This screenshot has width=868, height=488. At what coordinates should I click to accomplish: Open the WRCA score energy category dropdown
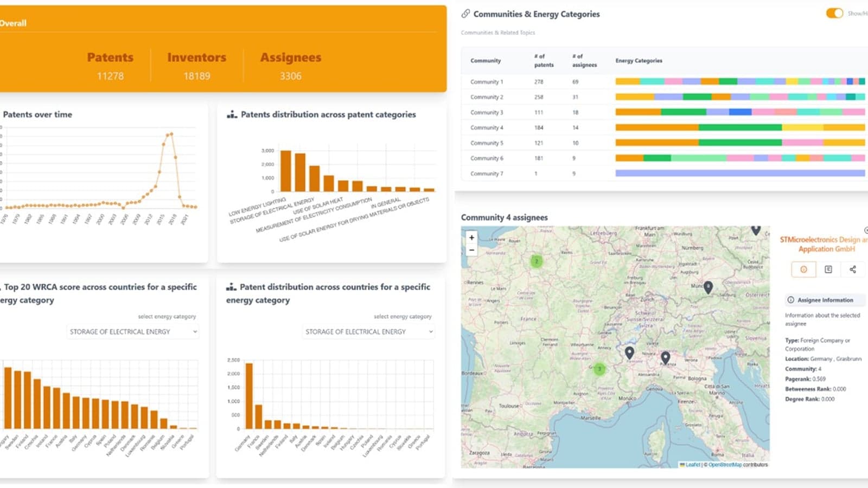(x=133, y=331)
